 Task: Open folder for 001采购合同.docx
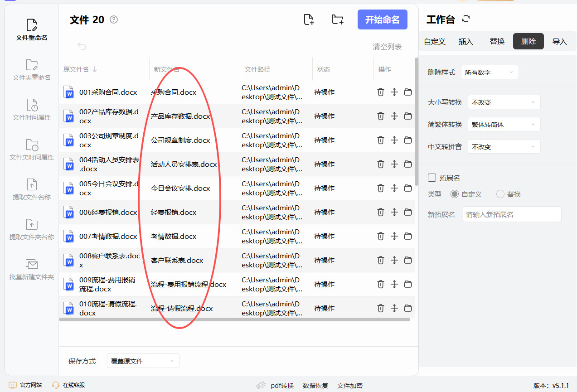(x=408, y=92)
